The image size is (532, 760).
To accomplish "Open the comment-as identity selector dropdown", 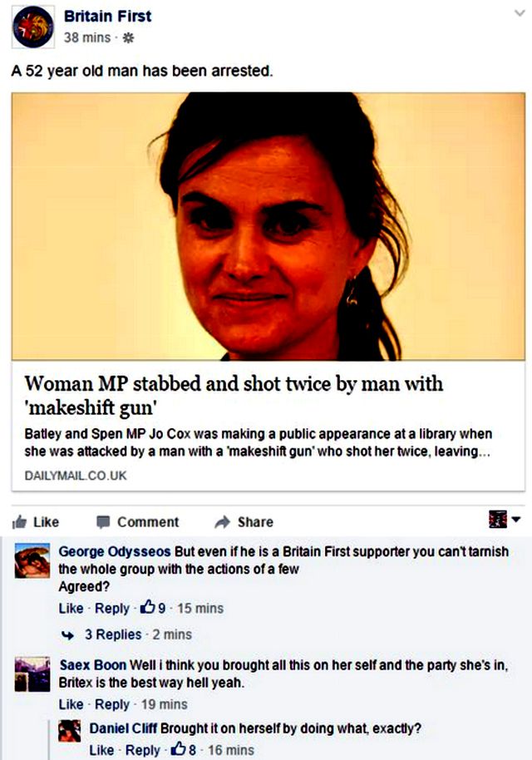I will 505,520.
